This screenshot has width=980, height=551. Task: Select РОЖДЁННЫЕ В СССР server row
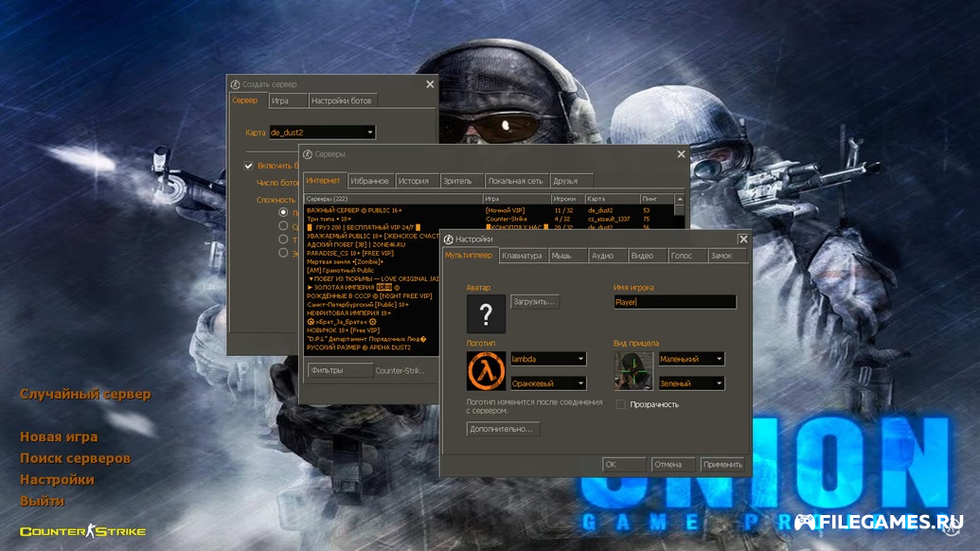[x=372, y=296]
